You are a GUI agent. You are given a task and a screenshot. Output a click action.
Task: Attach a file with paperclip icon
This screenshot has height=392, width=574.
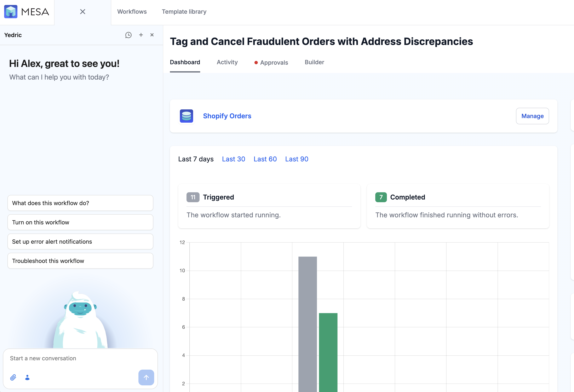coord(13,377)
